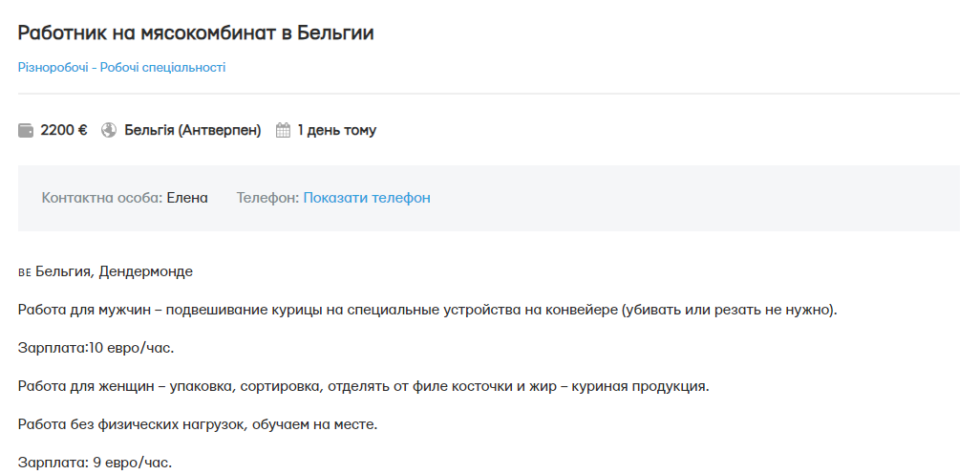Click contact name Елена
The width and height of the screenshot is (980, 475).
(187, 198)
